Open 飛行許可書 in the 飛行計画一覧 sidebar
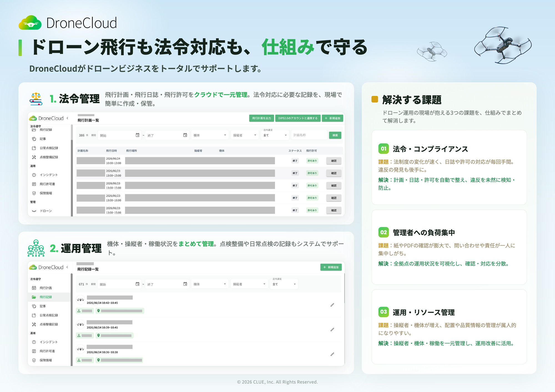The image size is (555, 392). tap(44, 184)
